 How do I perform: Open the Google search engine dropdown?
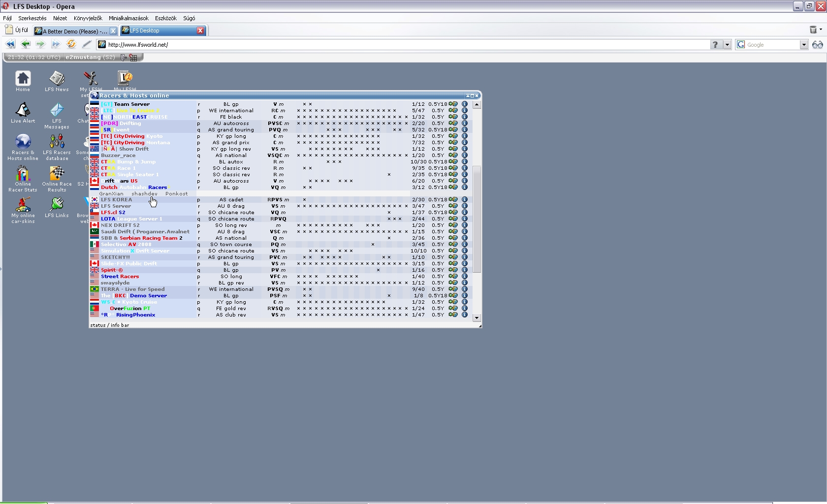point(804,45)
